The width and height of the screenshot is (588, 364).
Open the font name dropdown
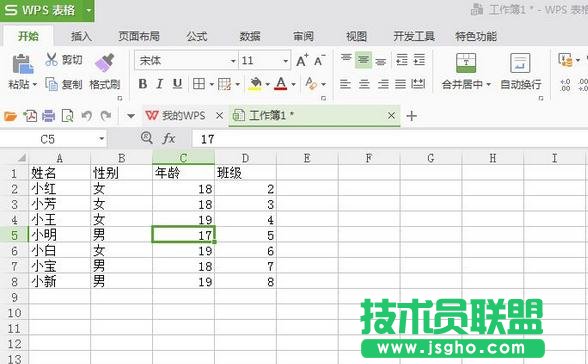[233, 61]
